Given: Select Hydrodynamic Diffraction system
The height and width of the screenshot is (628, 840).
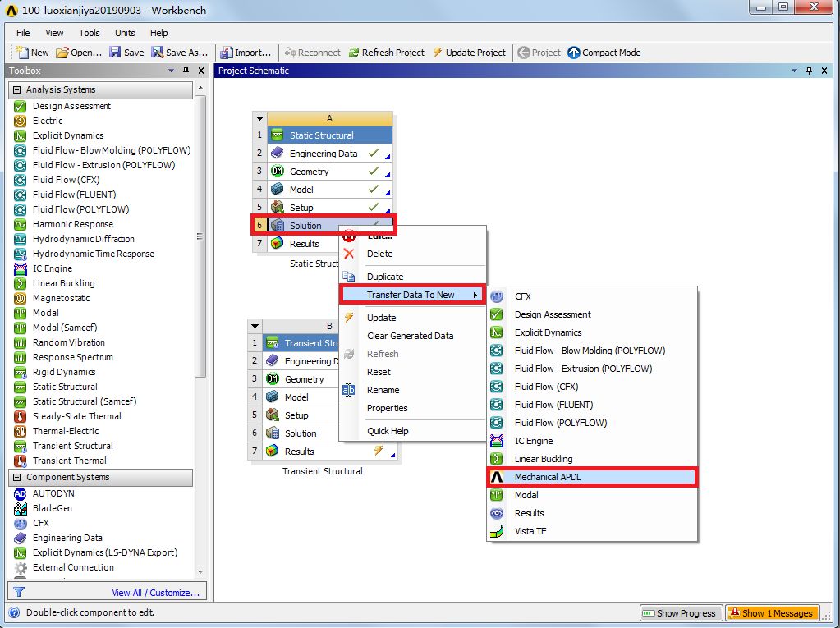Looking at the screenshot, I should pos(83,239).
